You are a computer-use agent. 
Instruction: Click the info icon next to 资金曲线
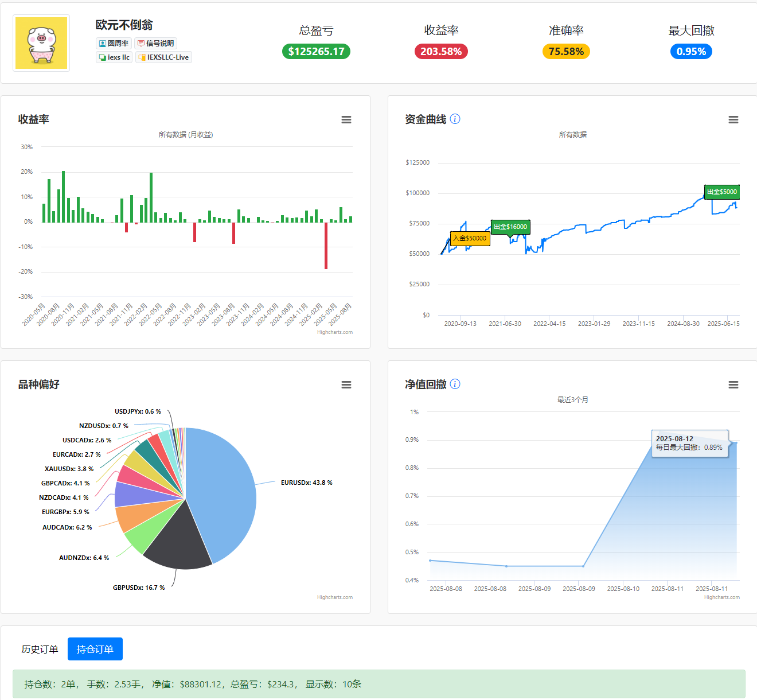point(455,119)
